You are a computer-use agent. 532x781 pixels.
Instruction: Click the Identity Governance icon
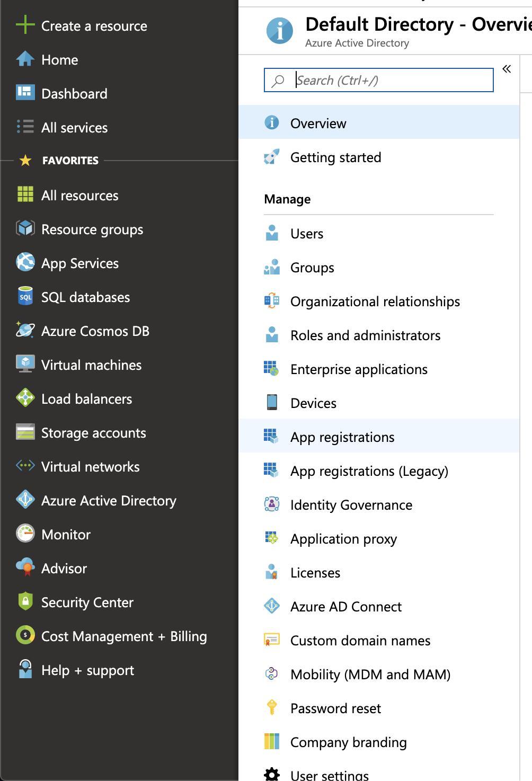pyautogui.click(x=272, y=504)
